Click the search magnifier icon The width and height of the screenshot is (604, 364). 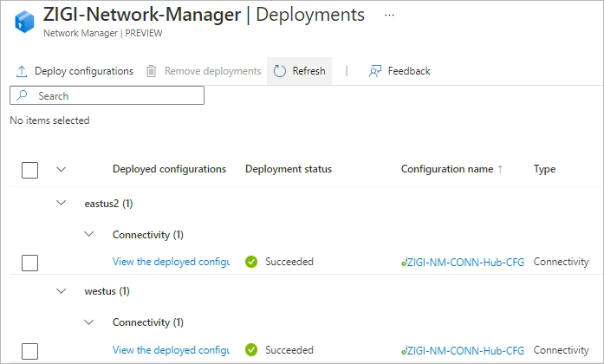[23, 94]
